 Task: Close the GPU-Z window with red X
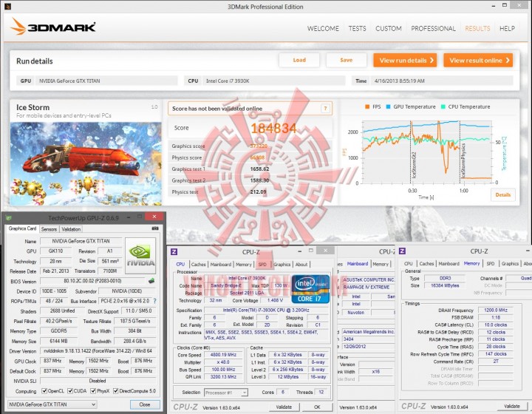click(x=154, y=217)
